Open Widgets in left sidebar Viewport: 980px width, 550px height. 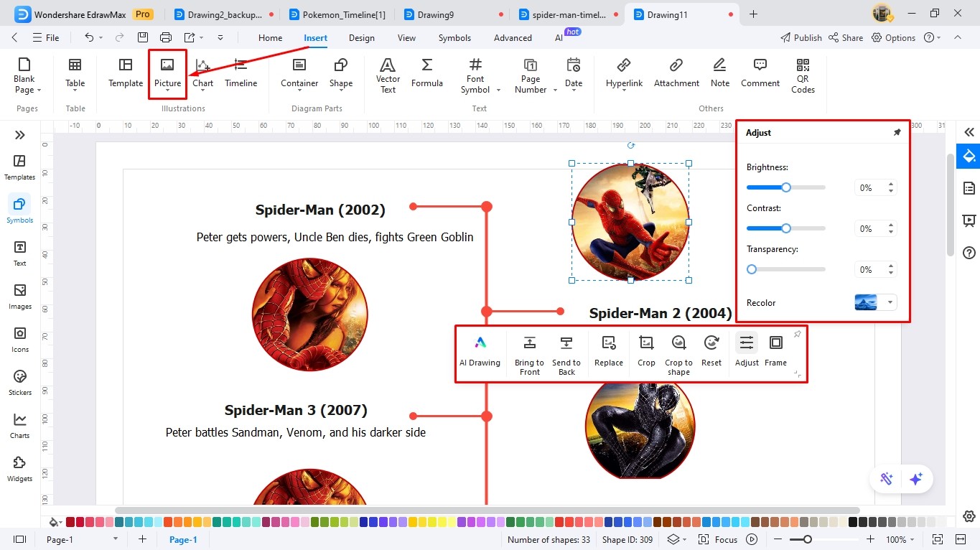(x=20, y=469)
